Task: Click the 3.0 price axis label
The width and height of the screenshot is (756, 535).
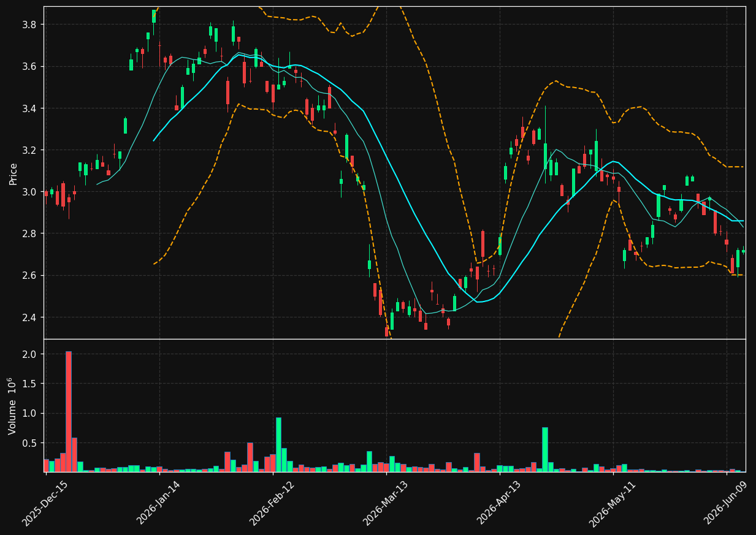Action: tap(30, 192)
